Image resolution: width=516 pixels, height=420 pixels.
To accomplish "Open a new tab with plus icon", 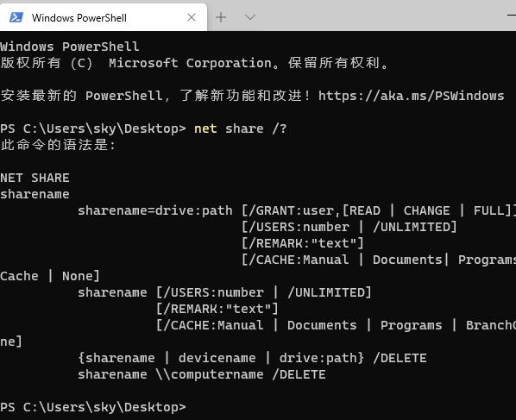I will click(221, 17).
